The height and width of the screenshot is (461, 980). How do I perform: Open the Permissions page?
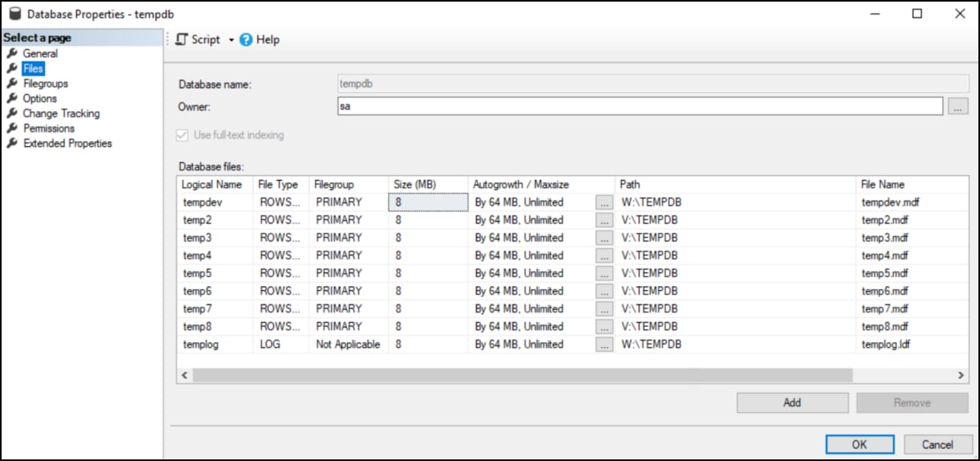point(49,129)
